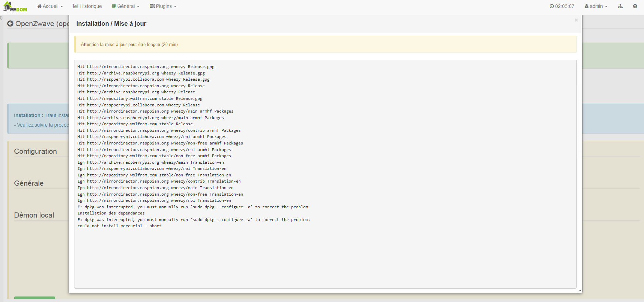Click log line 'wheezy/non-free Translation-en'

tap(160, 194)
